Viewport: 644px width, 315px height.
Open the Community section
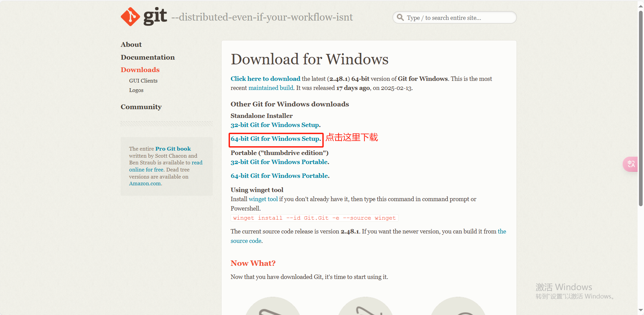[141, 107]
